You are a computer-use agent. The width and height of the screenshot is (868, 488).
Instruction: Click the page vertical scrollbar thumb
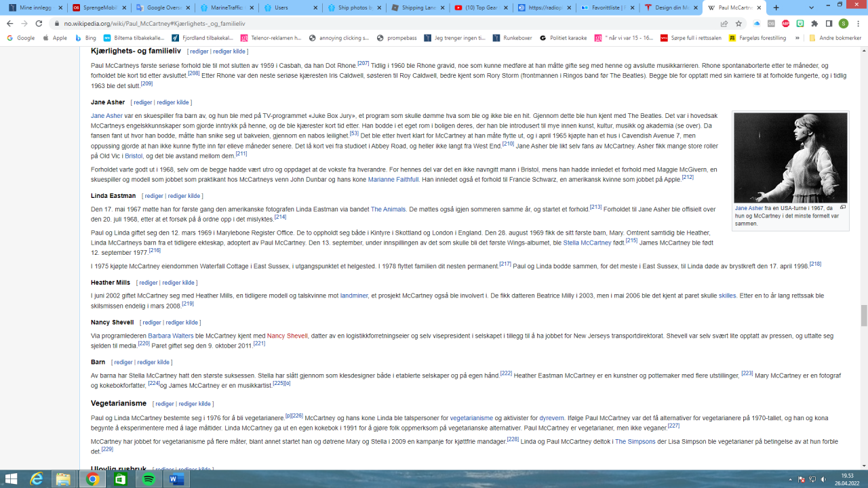864,315
